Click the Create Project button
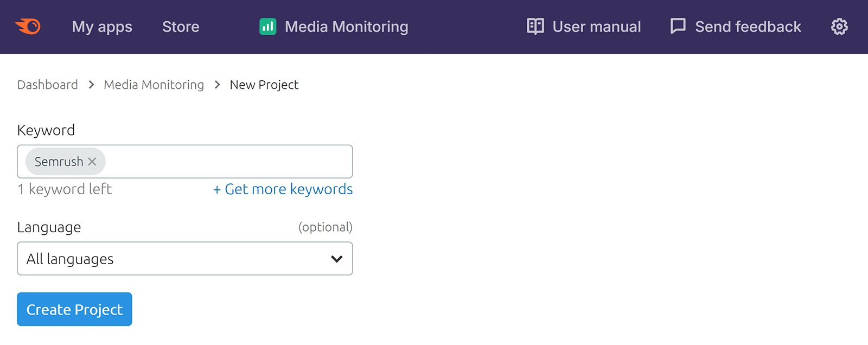Image resolution: width=868 pixels, height=345 pixels. click(74, 309)
